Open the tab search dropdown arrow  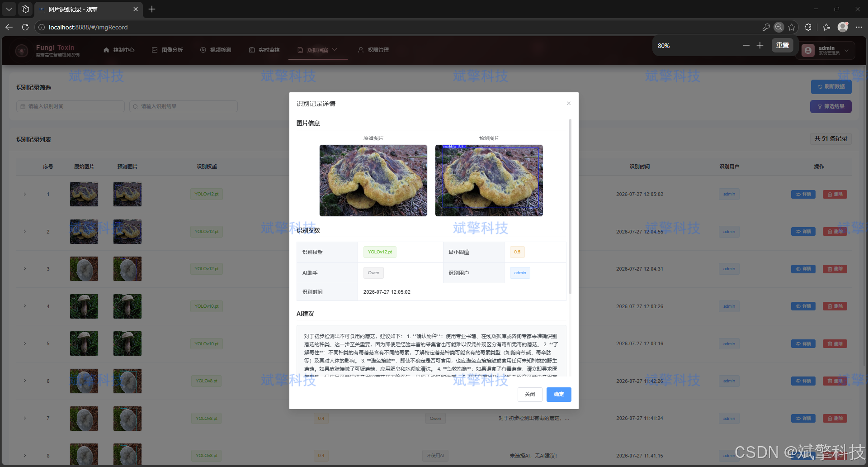point(9,9)
